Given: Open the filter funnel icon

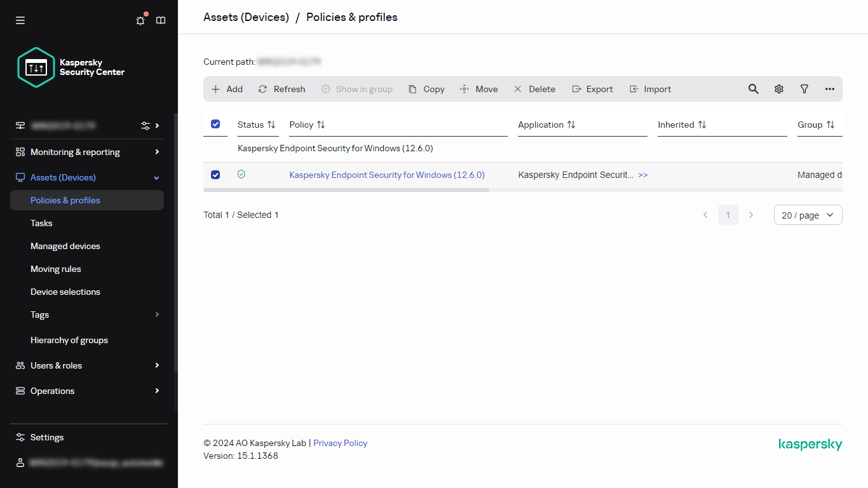Looking at the screenshot, I should 804,89.
